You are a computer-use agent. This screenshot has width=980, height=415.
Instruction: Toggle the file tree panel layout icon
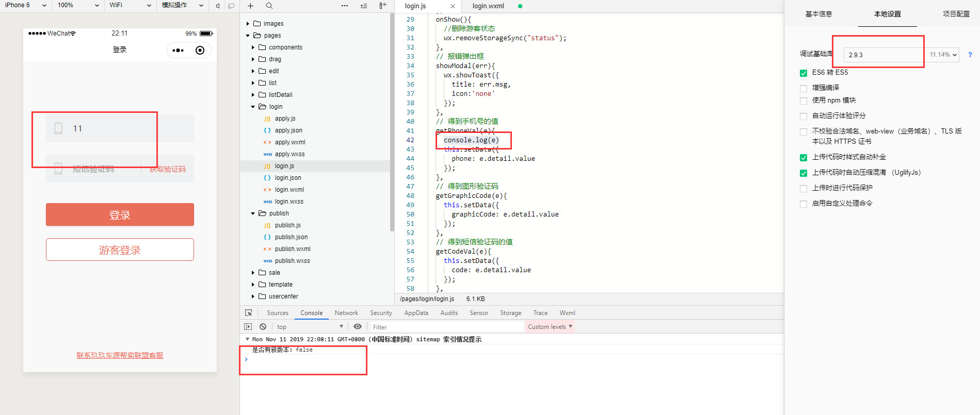(x=382, y=6)
